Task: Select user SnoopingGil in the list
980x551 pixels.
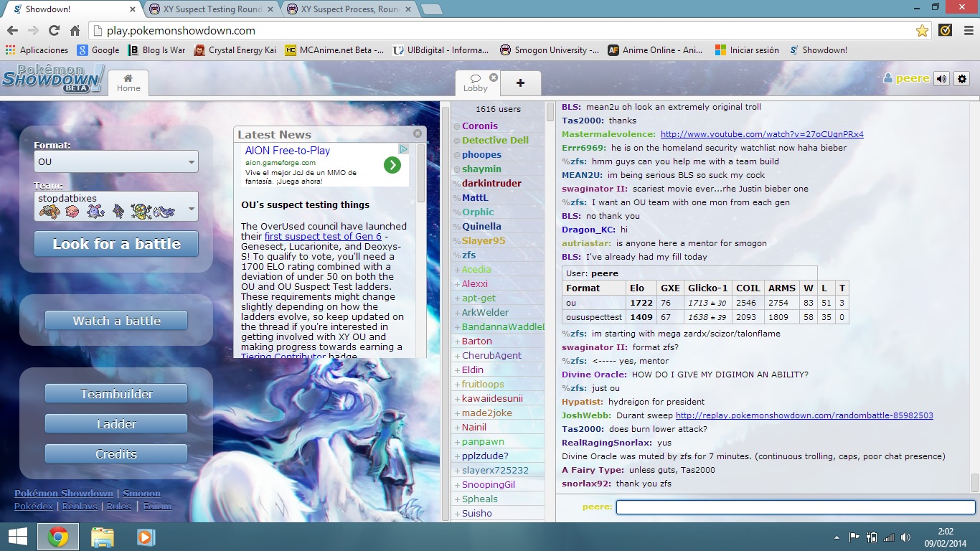Action: click(489, 484)
